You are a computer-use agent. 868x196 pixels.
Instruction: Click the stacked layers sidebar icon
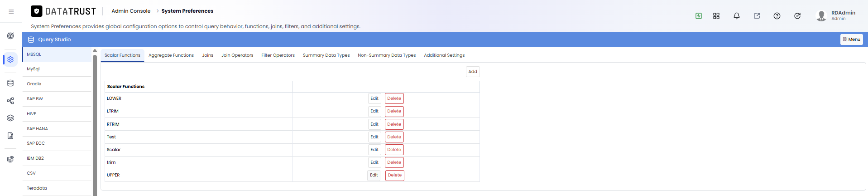(10, 118)
